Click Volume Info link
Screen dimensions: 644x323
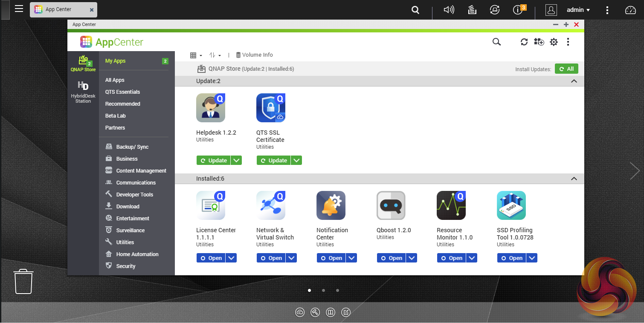tap(254, 55)
